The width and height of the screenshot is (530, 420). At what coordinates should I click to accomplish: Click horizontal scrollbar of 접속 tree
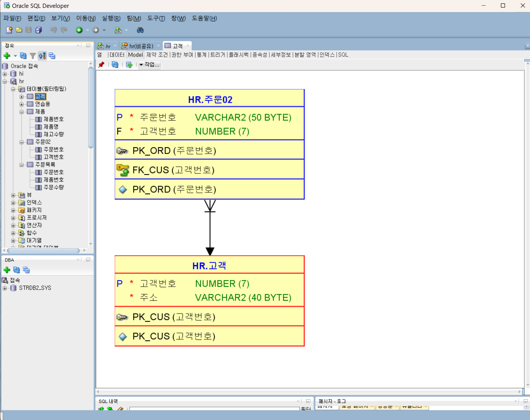point(43,250)
